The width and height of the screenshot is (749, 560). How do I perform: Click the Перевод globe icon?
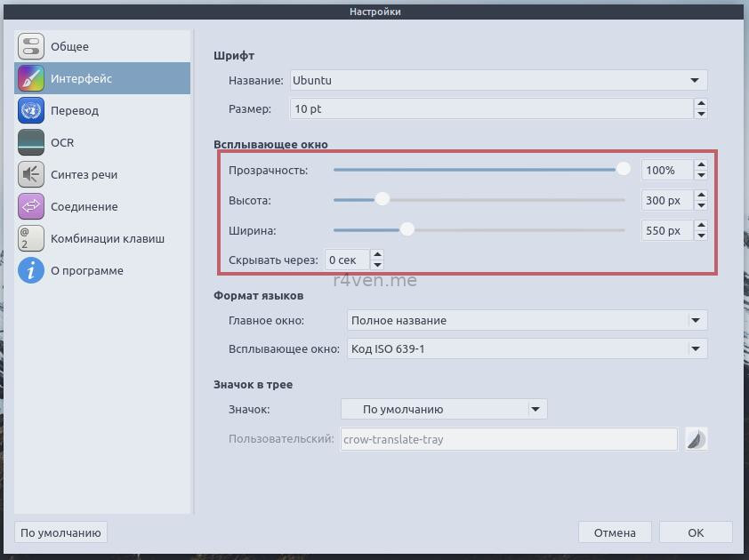click(x=31, y=110)
